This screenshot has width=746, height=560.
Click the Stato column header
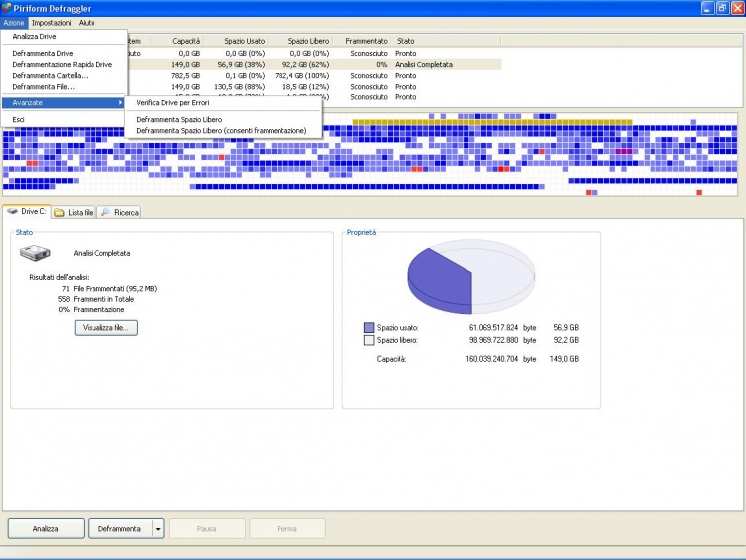[447, 41]
